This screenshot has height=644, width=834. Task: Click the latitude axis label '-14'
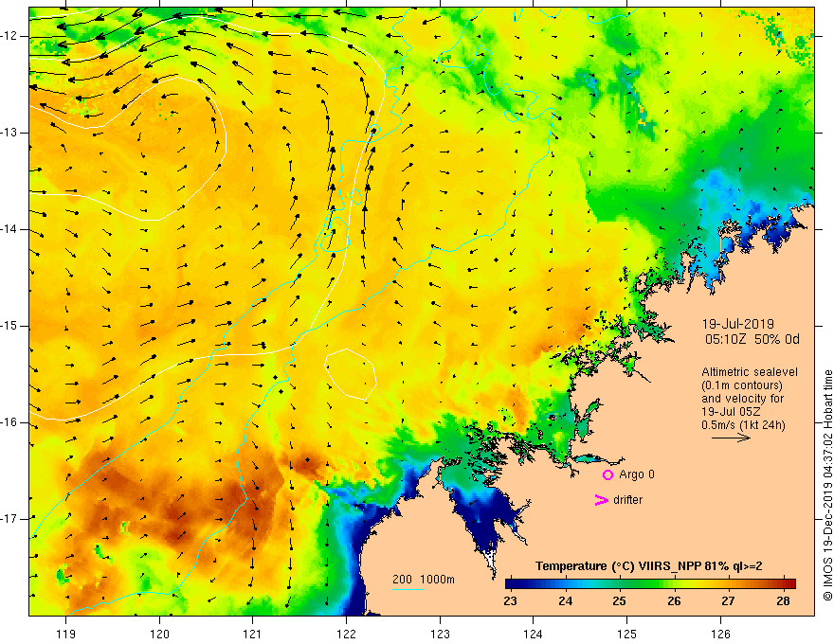10,229
